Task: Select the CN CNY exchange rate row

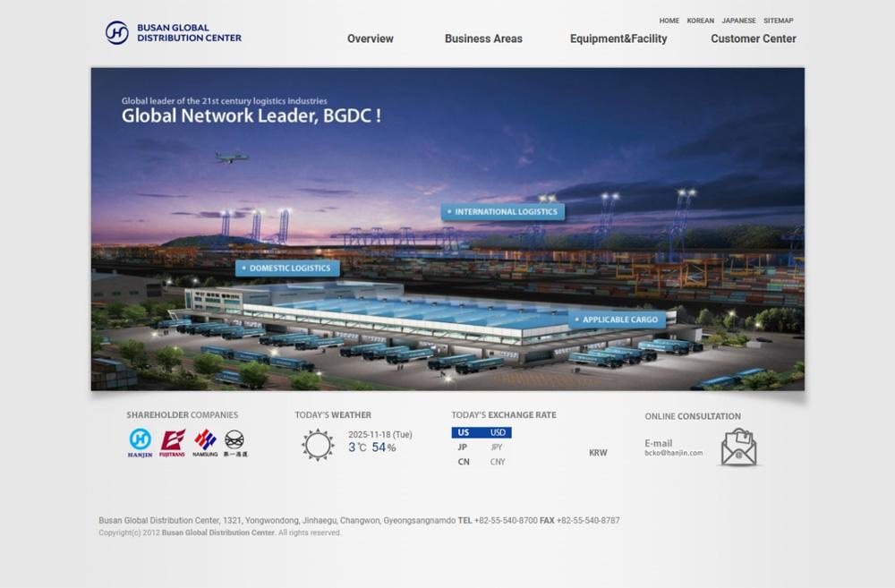Action: 482,462
